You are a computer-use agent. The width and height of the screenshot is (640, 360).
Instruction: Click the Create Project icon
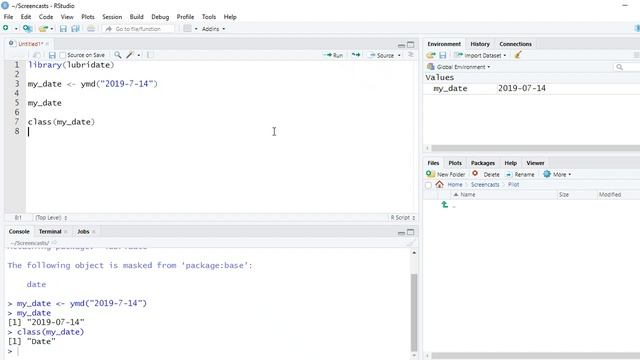coord(27,29)
